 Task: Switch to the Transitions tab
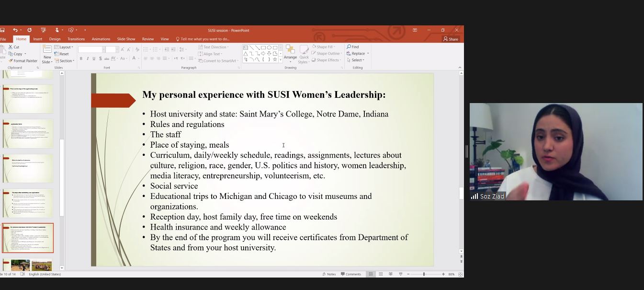[76, 39]
